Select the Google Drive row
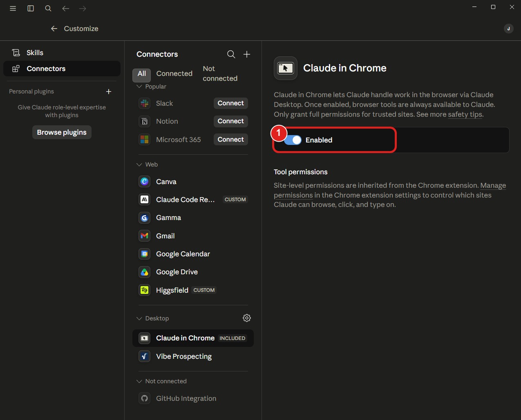The image size is (521, 420). (x=193, y=272)
